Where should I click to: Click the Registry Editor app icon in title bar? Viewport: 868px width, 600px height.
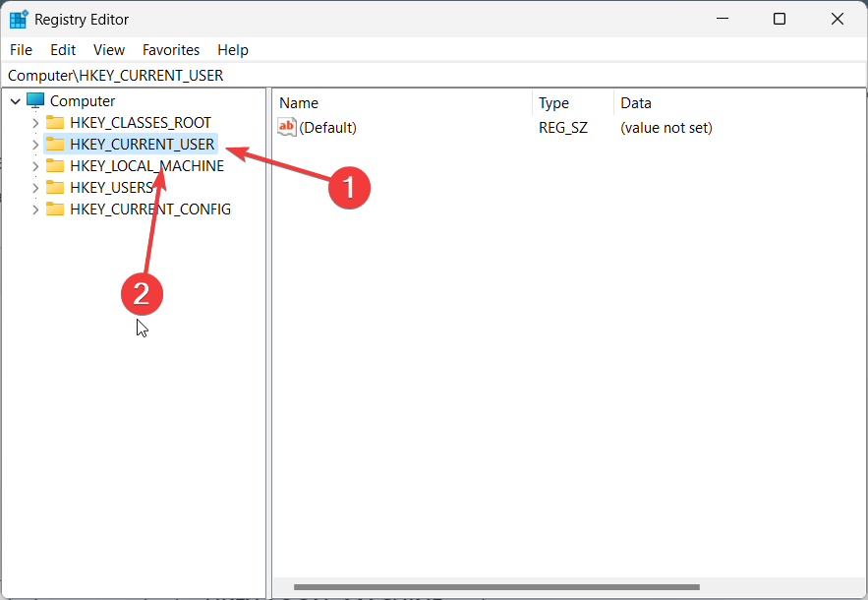pyautogui.click(x=19, y=20)
